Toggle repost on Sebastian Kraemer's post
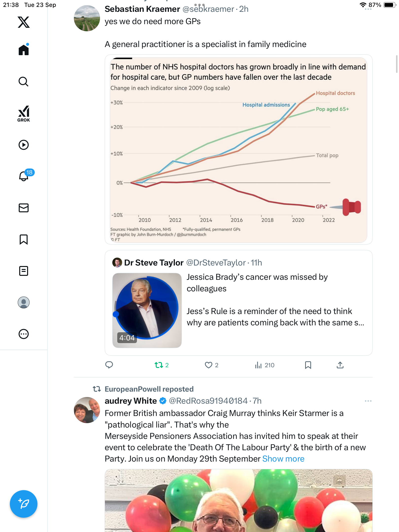Screen dimensions: 399x532 159,365
